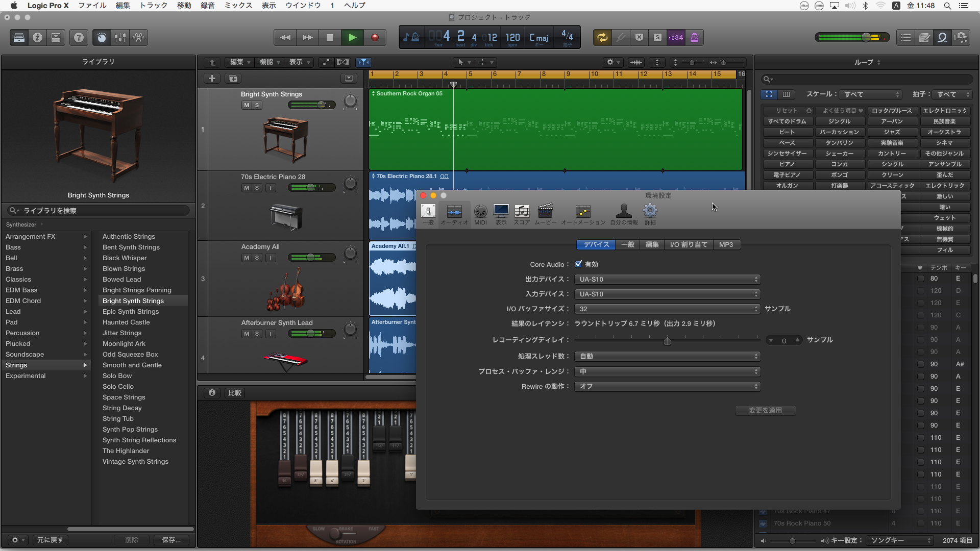Open Quick Help question mark button
The image size is (980, 551).
coord(79,37)
